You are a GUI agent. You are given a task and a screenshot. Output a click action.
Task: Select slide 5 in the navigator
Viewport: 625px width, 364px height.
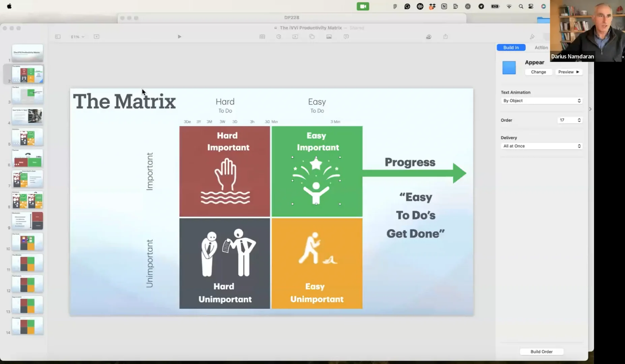(27, 137)
